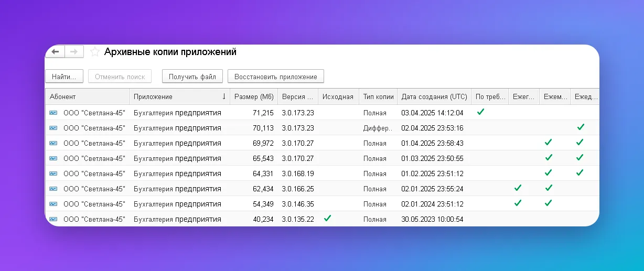This screenshot has width=644, height=271.
Task: Select the size cell 65,543
Action: coord(263,158)
